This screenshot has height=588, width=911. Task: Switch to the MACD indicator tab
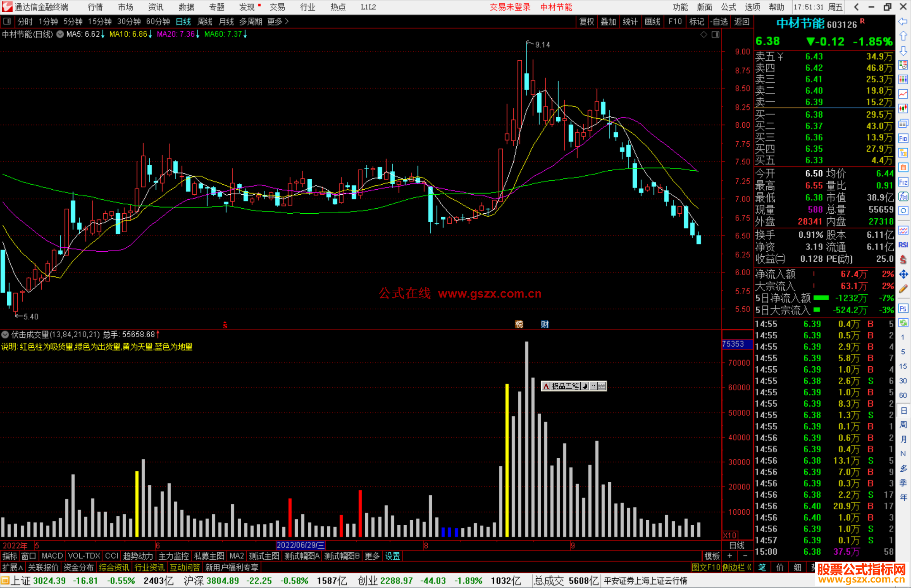pos(52,556)
